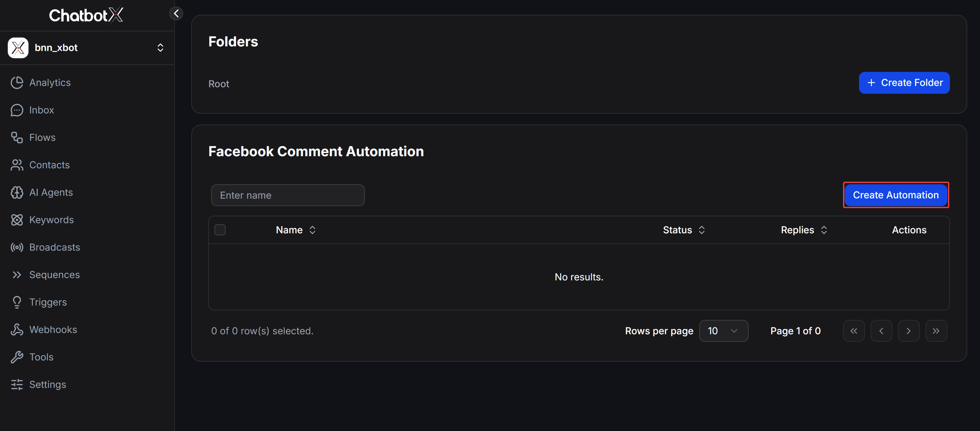Click the Sequences double-chevron icon
This screenshot has width=980, height=431.
click(x=17, y=275)
